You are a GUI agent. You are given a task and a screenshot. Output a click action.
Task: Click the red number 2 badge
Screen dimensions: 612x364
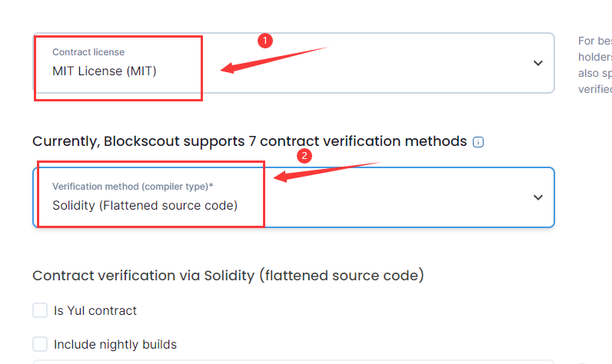304,156
